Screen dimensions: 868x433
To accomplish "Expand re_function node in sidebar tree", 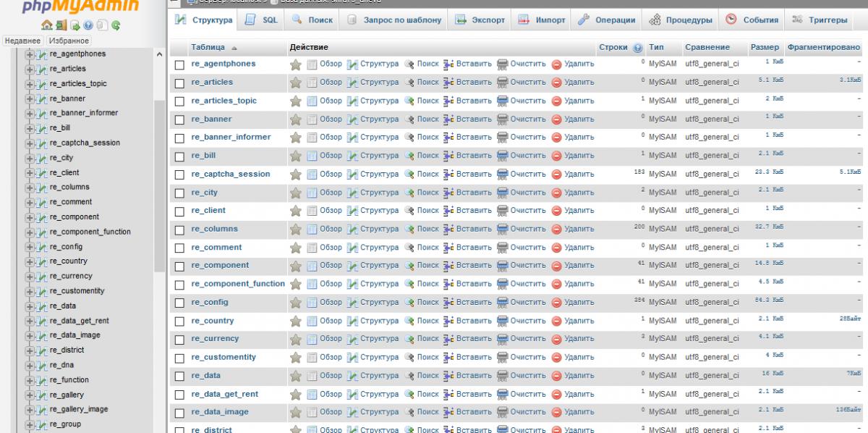I will pyautogui.click(x=30, y=380).
